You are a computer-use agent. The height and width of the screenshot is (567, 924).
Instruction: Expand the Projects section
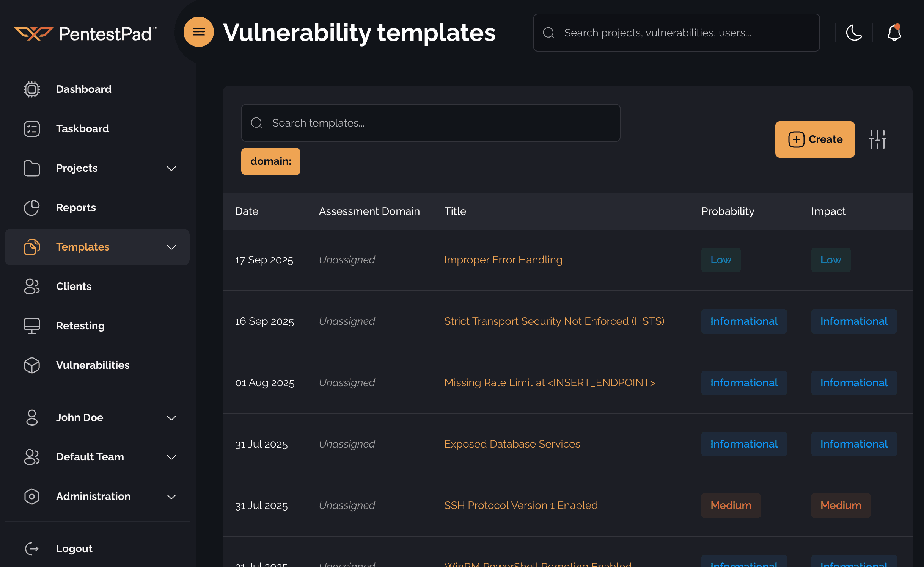tap(172, 168)
